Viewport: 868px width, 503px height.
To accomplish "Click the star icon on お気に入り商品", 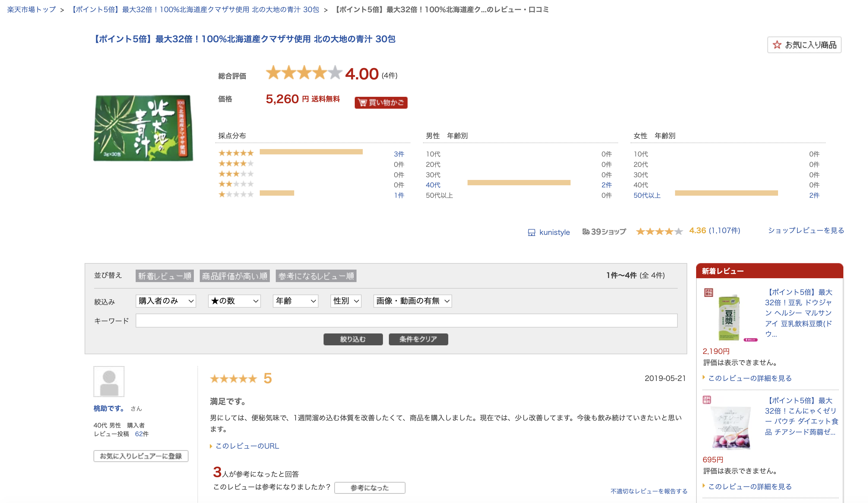I will [x=777, y=45].
